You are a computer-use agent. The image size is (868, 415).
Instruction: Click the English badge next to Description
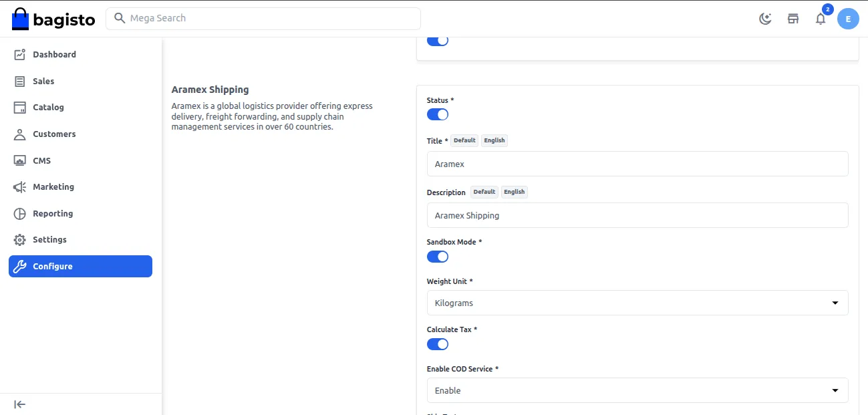(515, 192)
